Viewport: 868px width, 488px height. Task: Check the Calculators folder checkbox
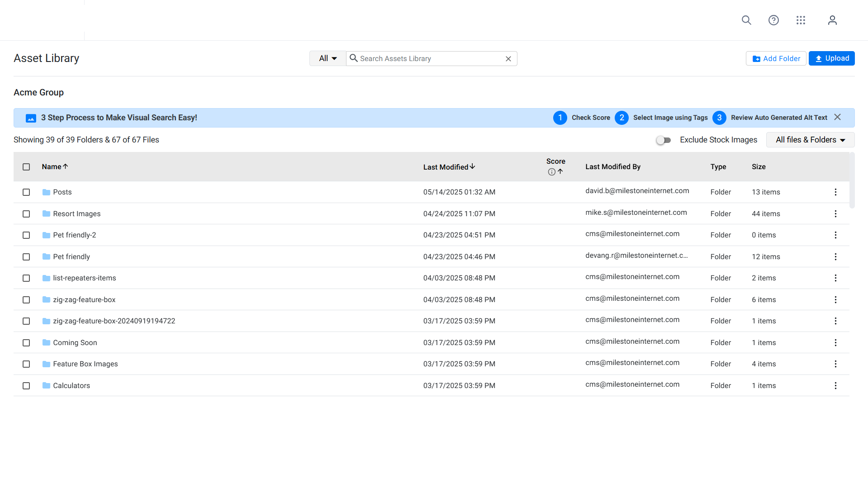pyautogui.click(x=26, y=386)
